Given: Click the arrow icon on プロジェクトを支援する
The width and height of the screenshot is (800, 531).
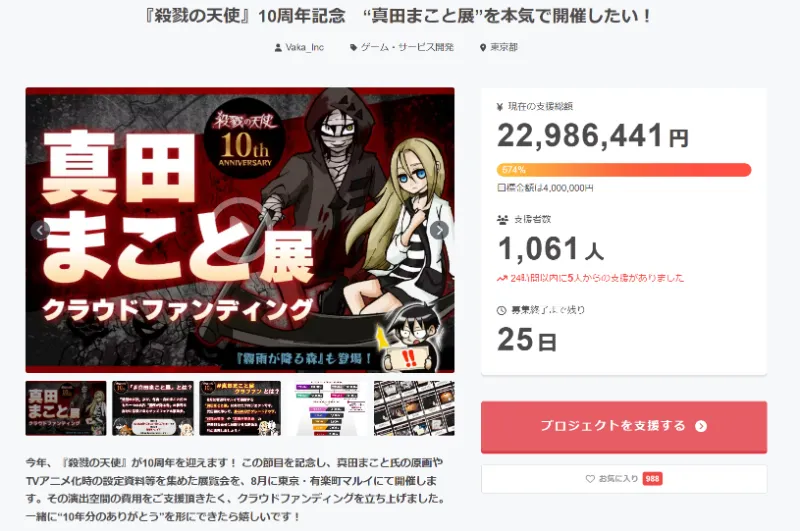Looking at the screenshot, I should point(701,426).
